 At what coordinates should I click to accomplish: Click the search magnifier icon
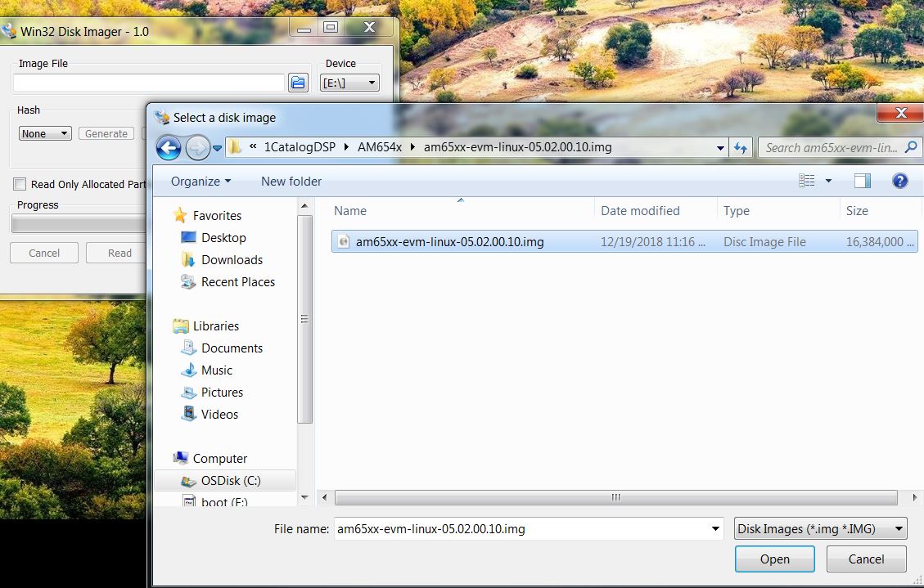[911, 147]
